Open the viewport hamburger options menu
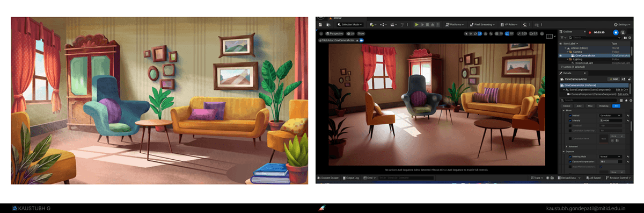Screen dimensions: 644x213 point(321,34)
